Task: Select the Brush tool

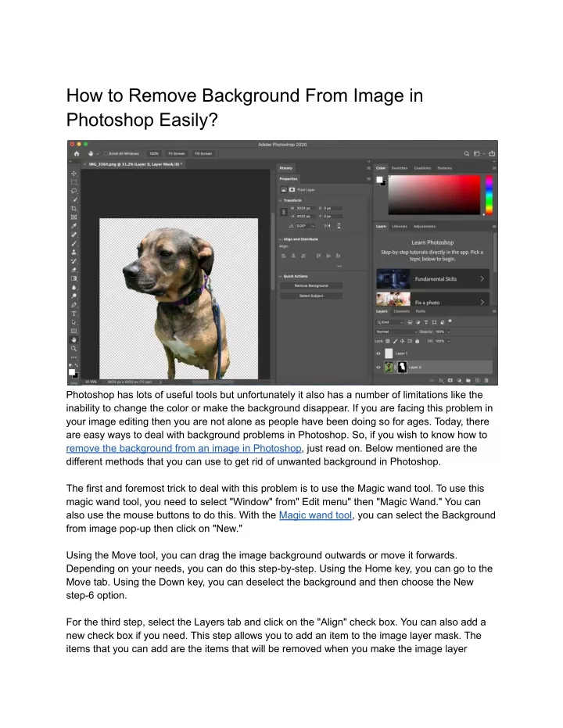Action: click(x=74, y=243)
